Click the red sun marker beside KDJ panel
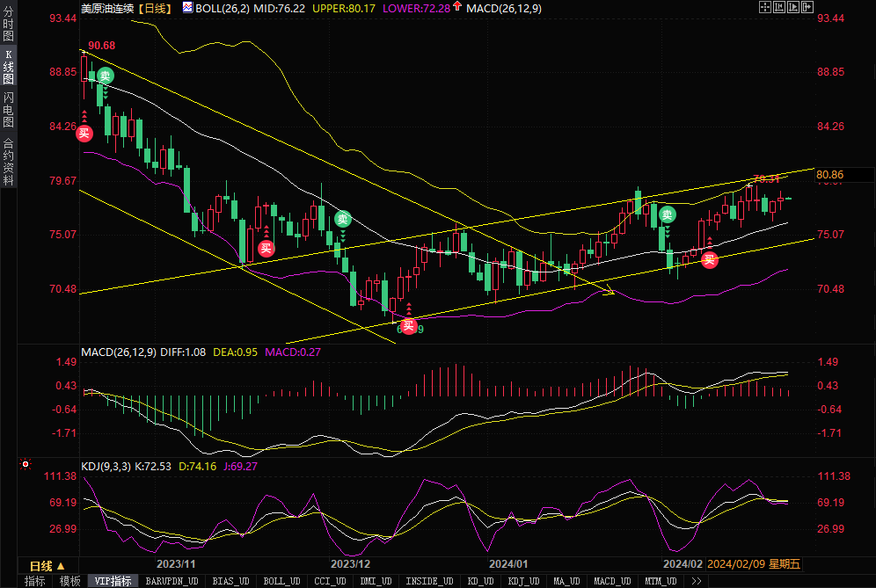This screenshot has height=588, width=876. click(x=26, y=465)
